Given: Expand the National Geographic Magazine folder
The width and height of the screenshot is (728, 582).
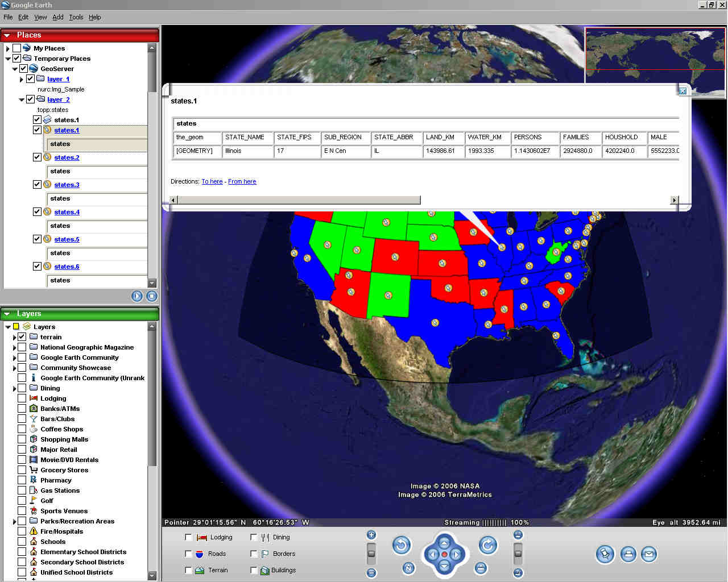Looking at the screenshot, I should pyautogui.click(x=15, y=347).
